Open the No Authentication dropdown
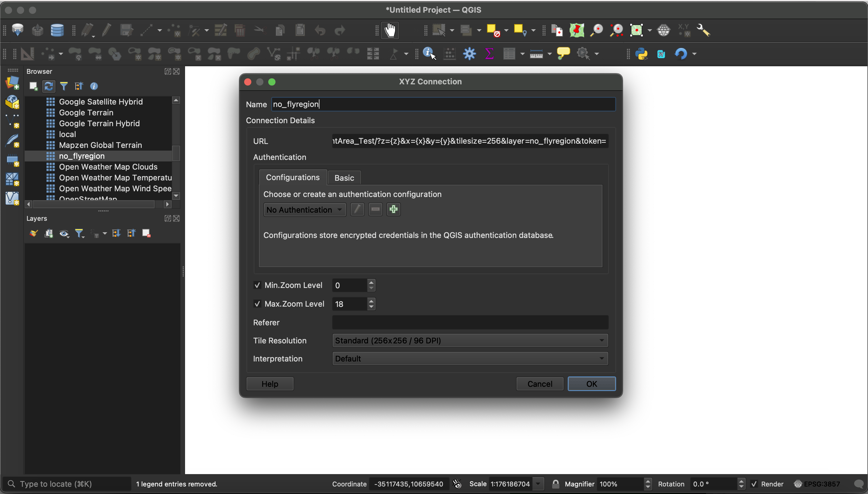The width and height of the screenshot is (868, 494). [x=304, y=210]
